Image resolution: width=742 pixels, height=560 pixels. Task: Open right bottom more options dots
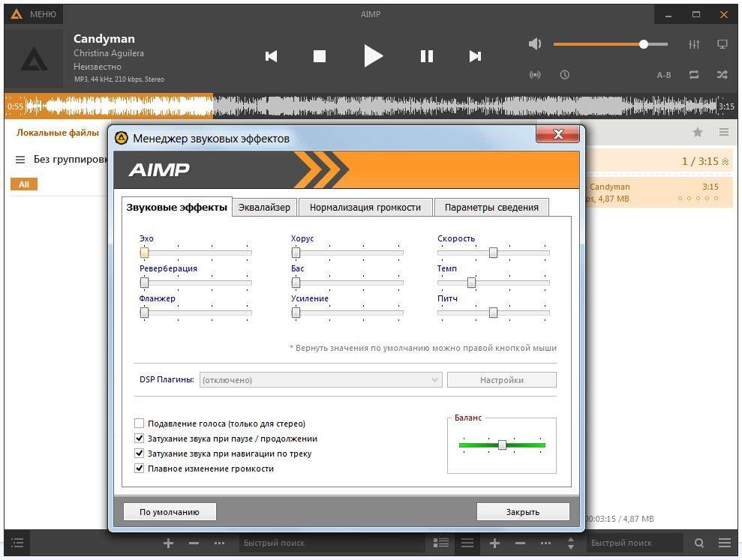point(545,544)
